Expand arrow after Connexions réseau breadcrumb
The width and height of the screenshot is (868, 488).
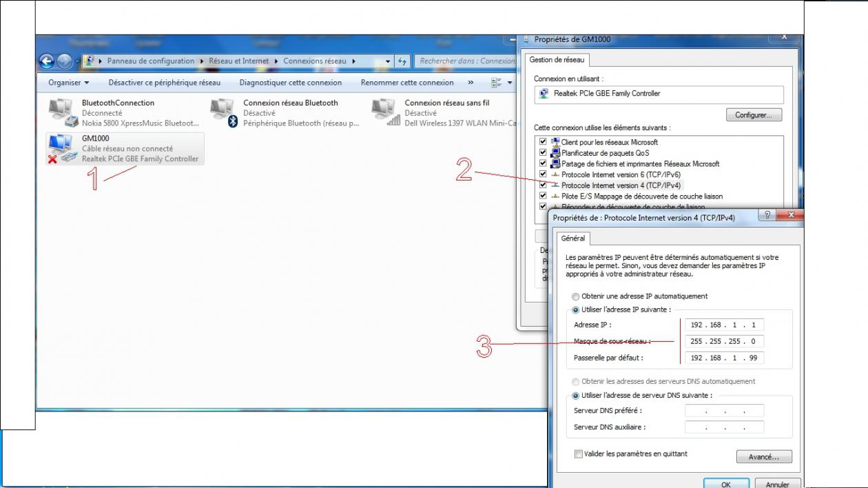point(354,61)
